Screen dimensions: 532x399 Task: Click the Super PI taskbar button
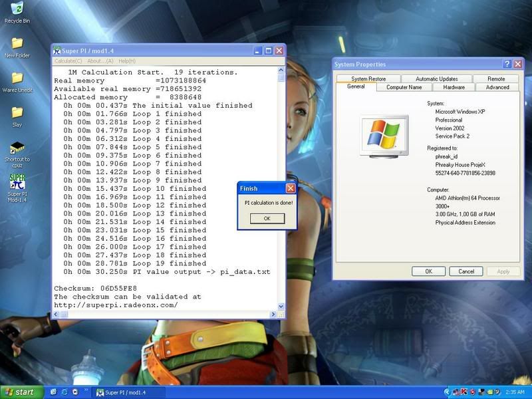pos(128,392)
